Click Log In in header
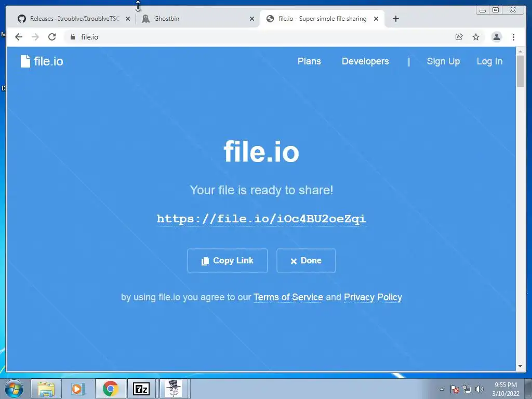 pos(489,61)
